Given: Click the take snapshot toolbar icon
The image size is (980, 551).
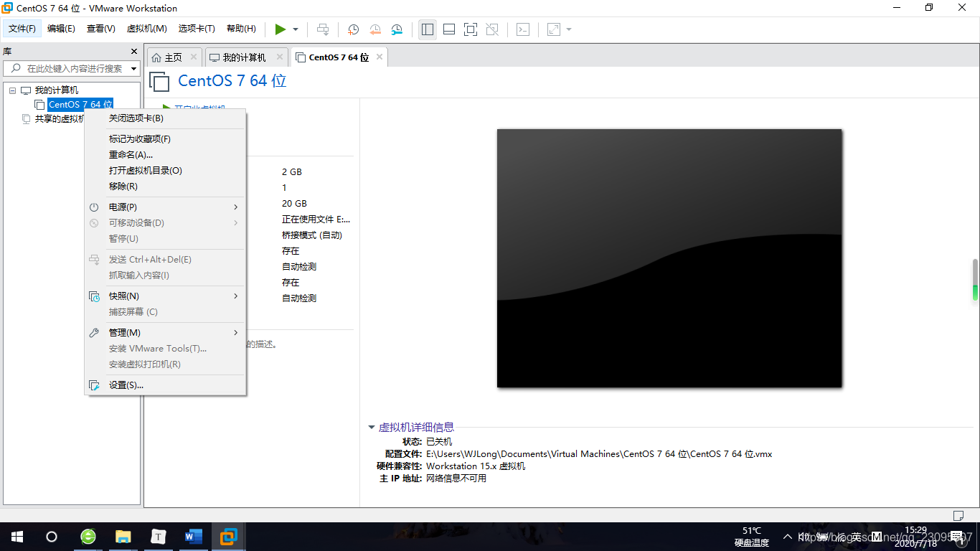Looking at the screenshot, I should (x=353, y=29).
